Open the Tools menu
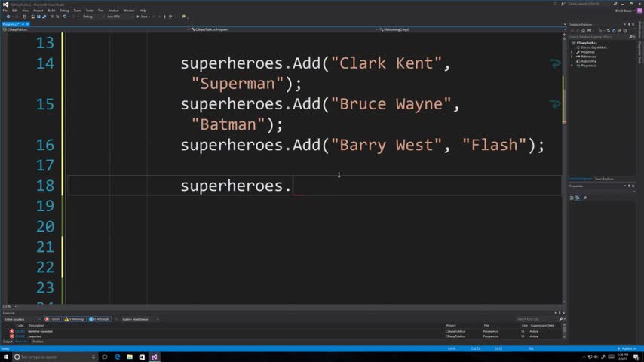Viewport: 644px width, 362px height. click(89, 11)
